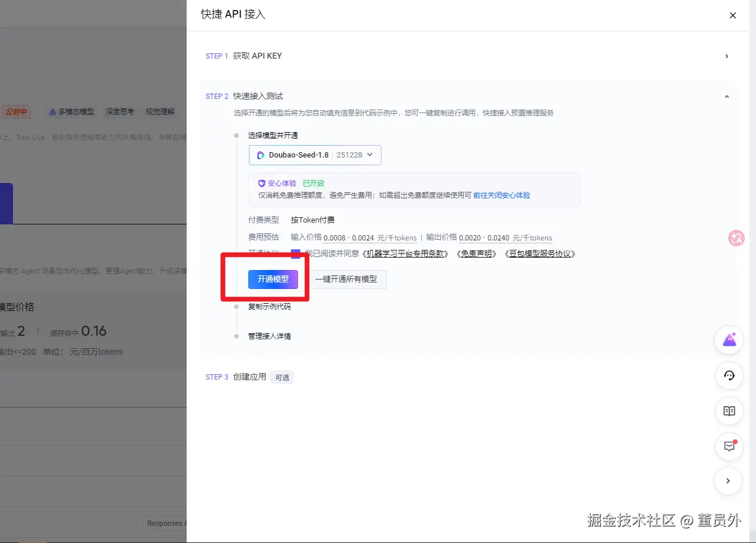756x543 pixels.
Task: Click the Doubao model logo icon
Action: pos(261,155)
